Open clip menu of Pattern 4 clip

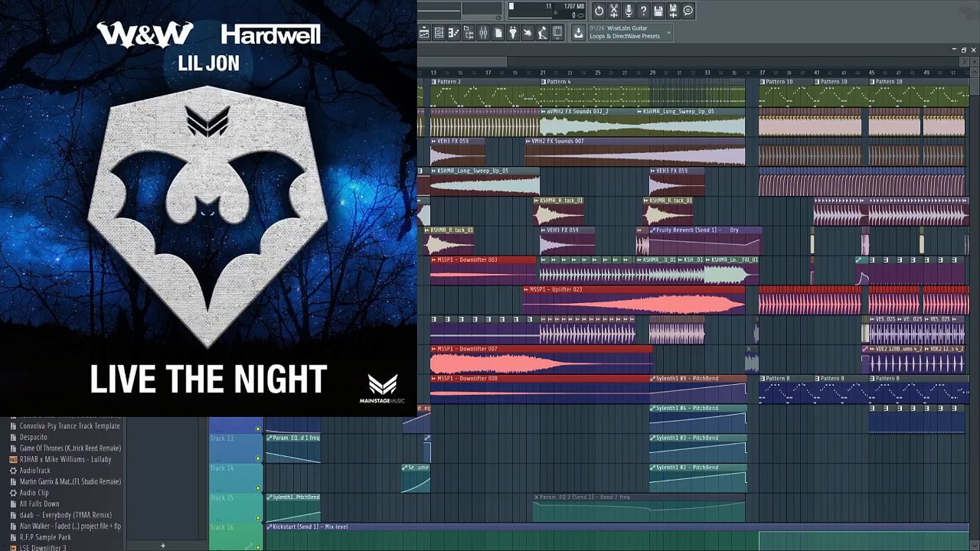[x=544, y=82]
